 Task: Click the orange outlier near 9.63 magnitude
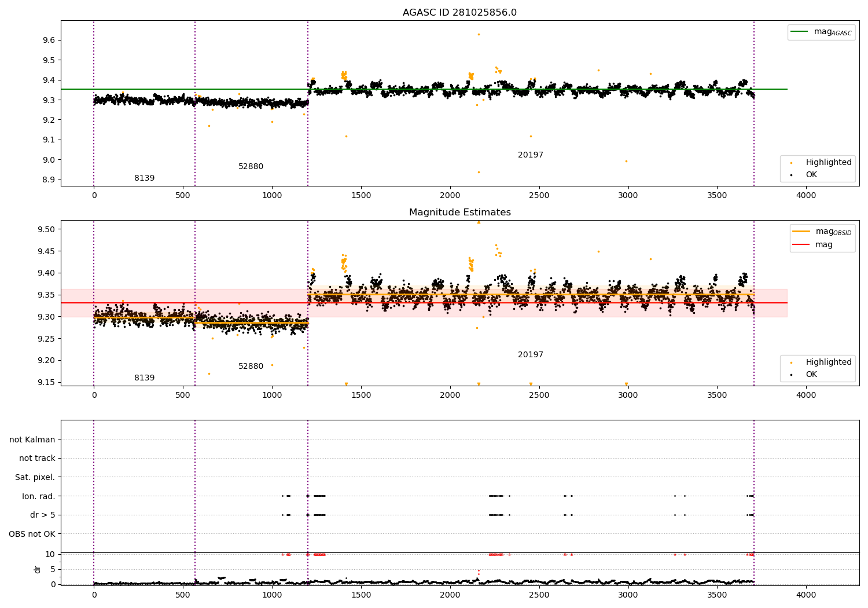point(479,34)
